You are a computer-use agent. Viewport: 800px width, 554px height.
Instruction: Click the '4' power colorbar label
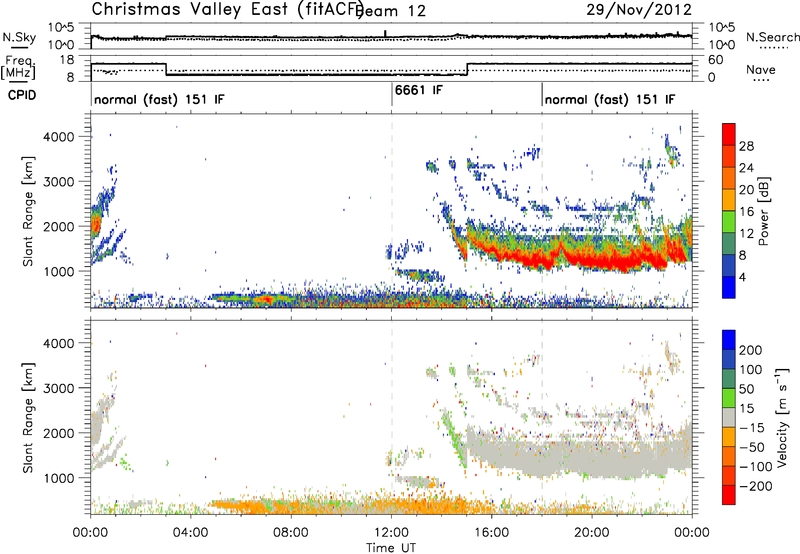coord(742,277)
